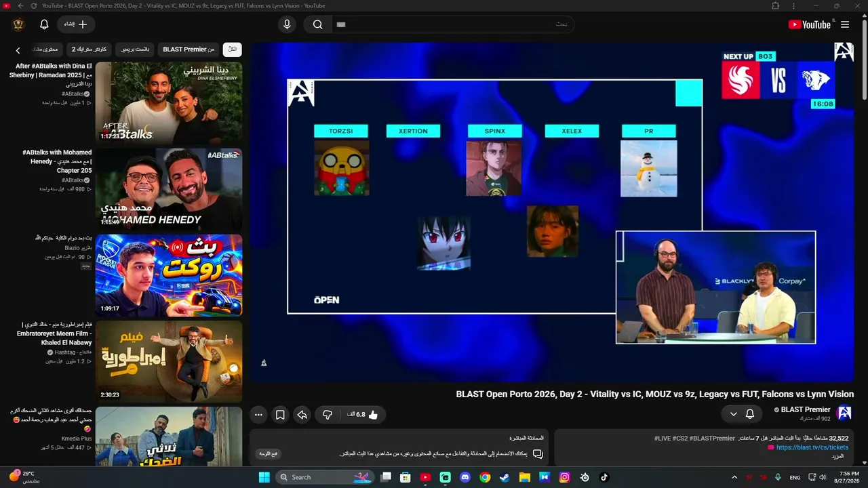868x488 pixels.
Task: Click the #LIVE hashtag
Action: click(x=662, y=439)
